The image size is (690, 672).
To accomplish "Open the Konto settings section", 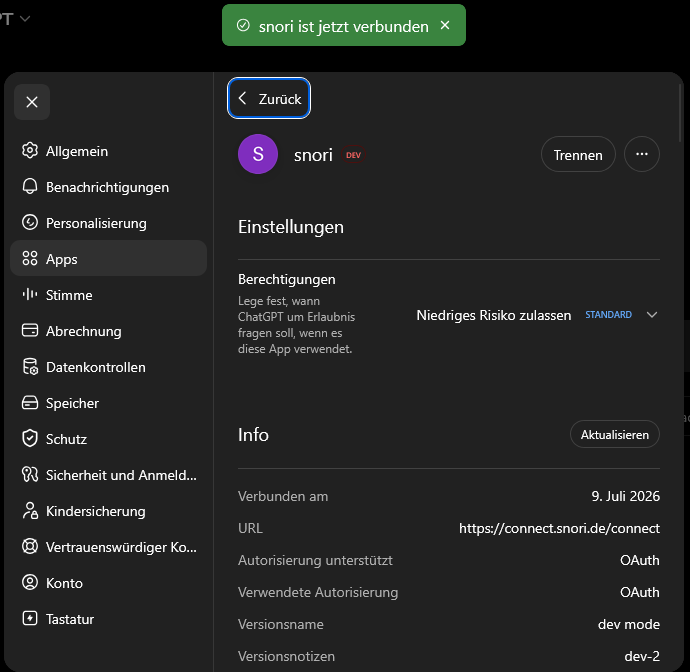I will 108,582.
